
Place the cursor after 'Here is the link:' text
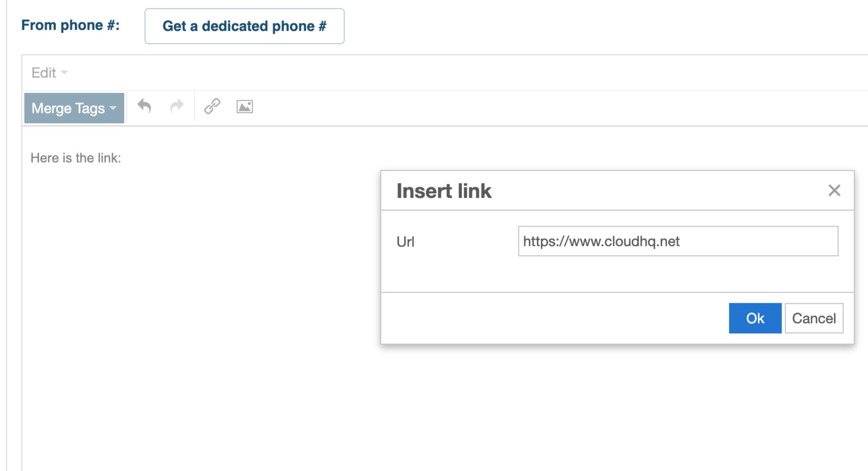click(x=122, y=158)
